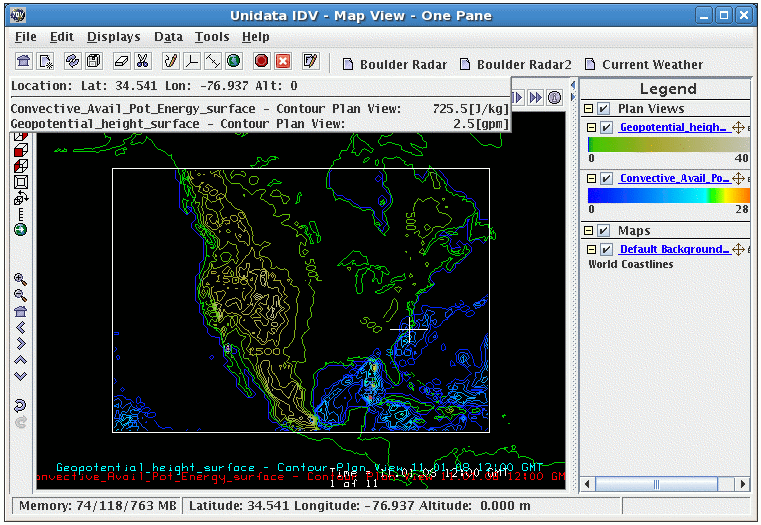The width and height of the screenshot is (761, 525).
Task: Zoom in using the magnifier plus icon
Action: (20, 280)
